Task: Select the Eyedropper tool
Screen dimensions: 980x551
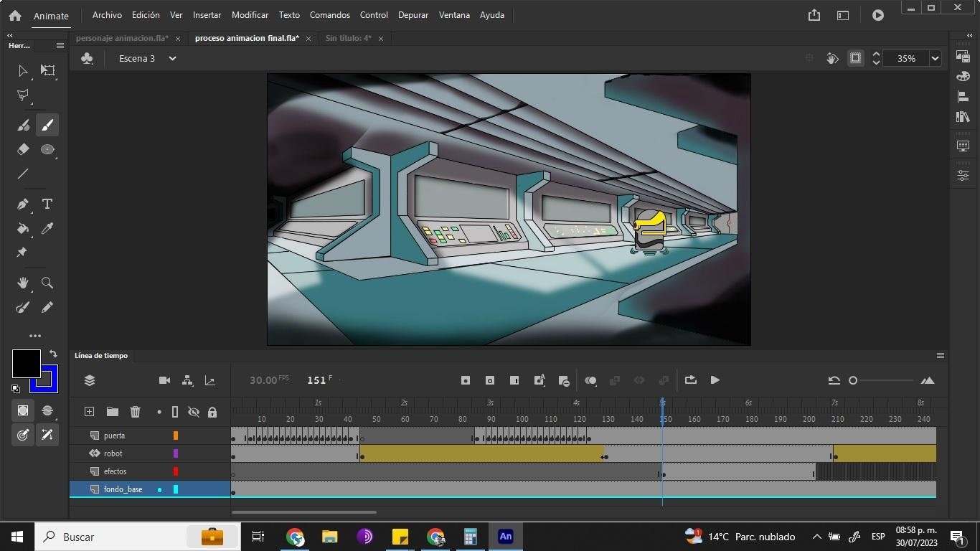Action: (47, 229)
